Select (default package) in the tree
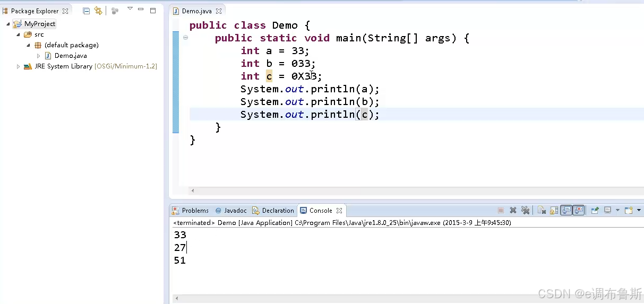Viewport: 644px width, 304px height. (72, 45)
